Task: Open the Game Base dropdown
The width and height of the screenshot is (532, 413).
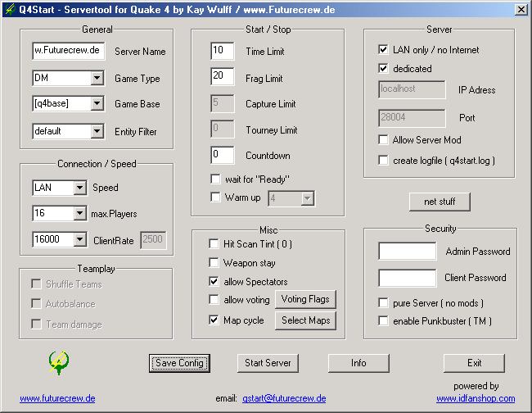Action: tap(97, 103)
